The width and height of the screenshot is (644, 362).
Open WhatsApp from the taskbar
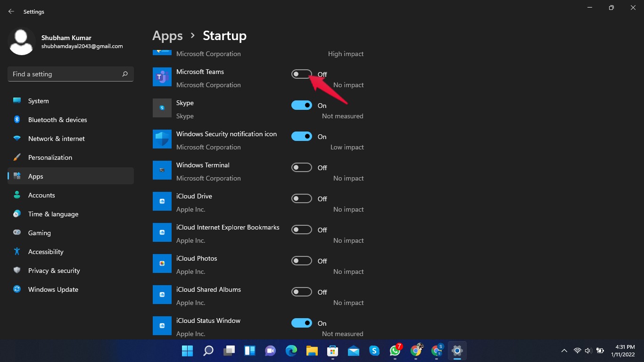395,351
